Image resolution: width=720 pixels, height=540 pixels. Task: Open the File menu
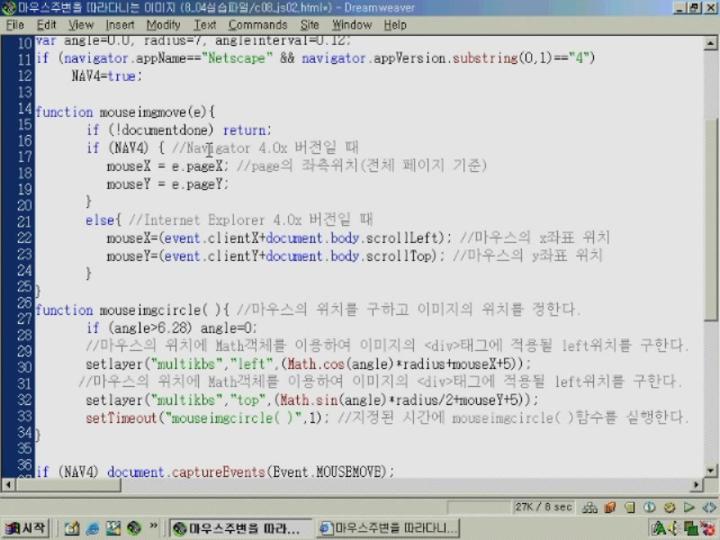tap(15, 25)
